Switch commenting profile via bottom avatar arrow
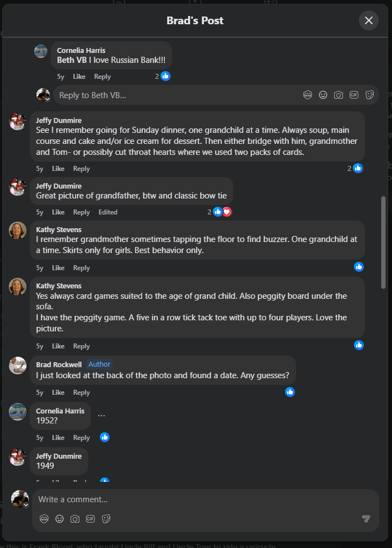 point(26,504)
